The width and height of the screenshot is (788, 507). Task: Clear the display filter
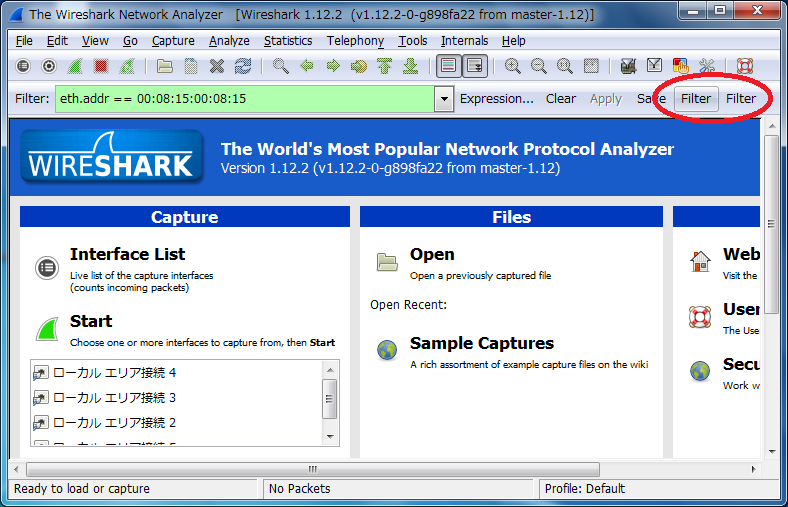click(561, 99)
